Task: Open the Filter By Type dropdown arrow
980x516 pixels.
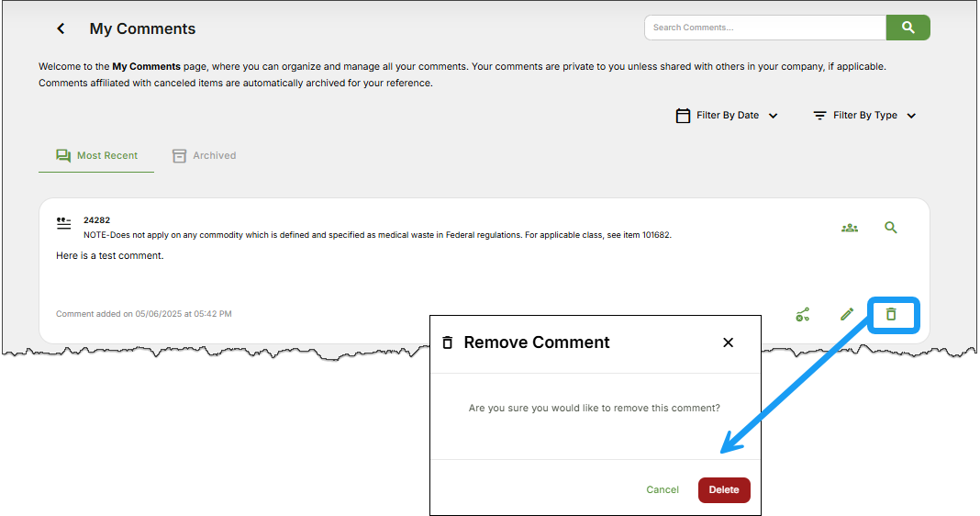Action: pyautogui.click(x=911, y=116)
